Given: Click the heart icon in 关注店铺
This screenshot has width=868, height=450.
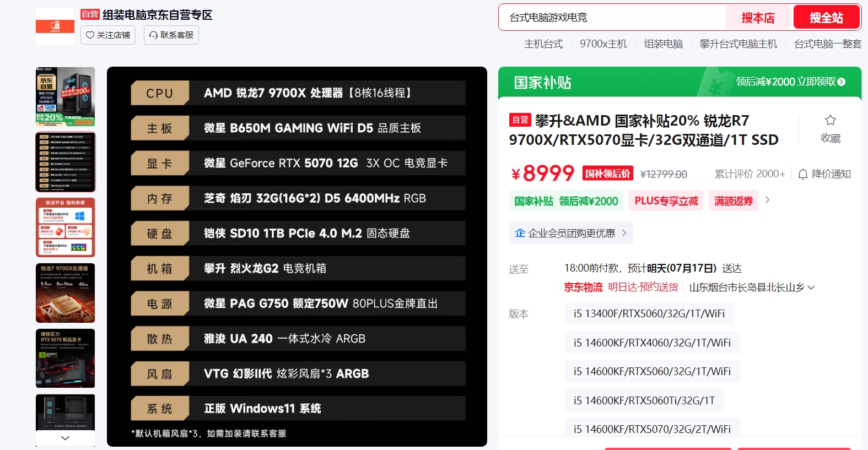Looking at the screenshot, I should pyautogui.click(x=90, y=35).
